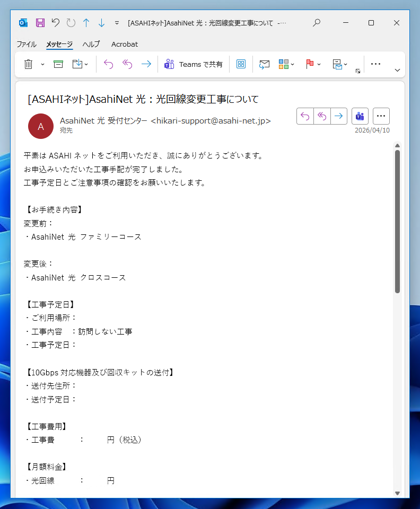Open the apps grid icon in ribbon
Viewport: 420px width, 509px height.
241,64
